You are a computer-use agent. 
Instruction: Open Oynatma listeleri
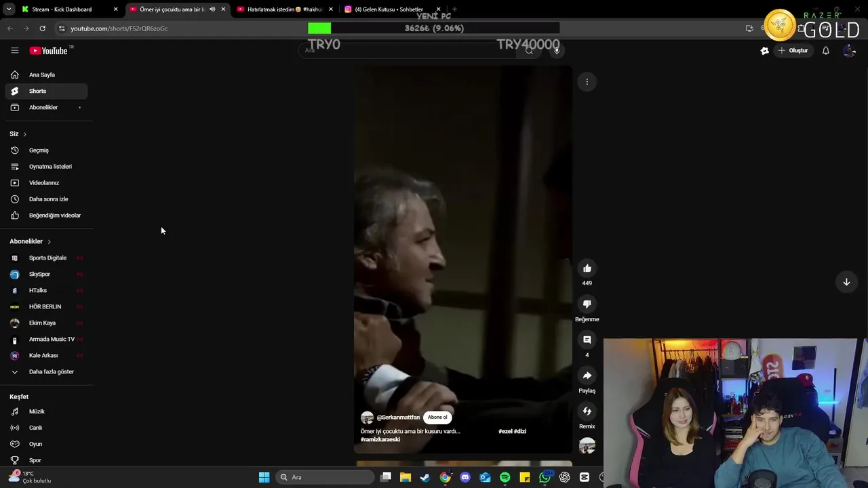(46, 167)
